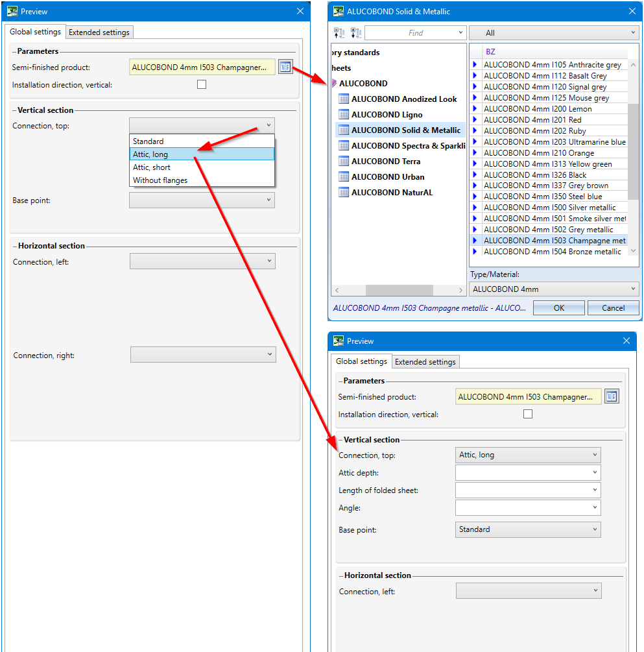Open catalogue browser icon in left Preview window
The height and width of the screenshot is (652, 644).
coord(285,67)
